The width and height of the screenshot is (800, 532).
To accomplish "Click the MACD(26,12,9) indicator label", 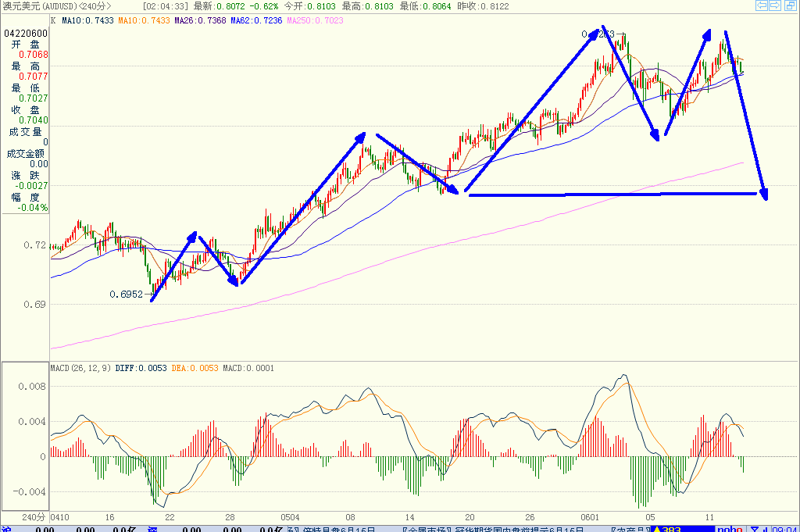I will pos(80,368).
